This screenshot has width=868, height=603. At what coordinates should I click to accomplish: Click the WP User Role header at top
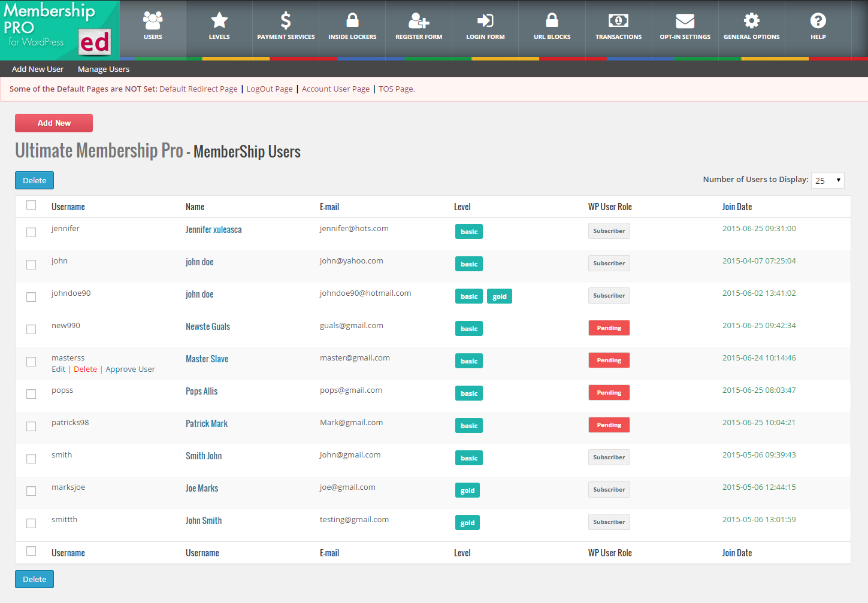[x=610, y=207]
